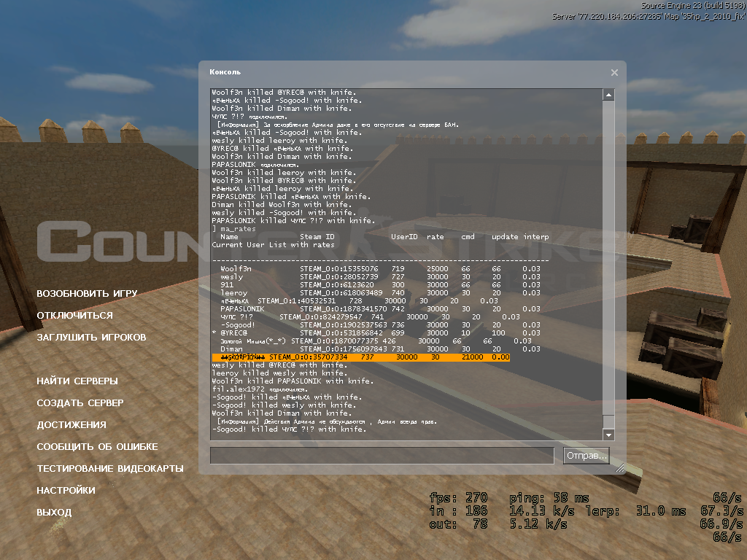
Task: Open ДОСТИЖЕНИЯ menu item
Action: pos(71,425)
